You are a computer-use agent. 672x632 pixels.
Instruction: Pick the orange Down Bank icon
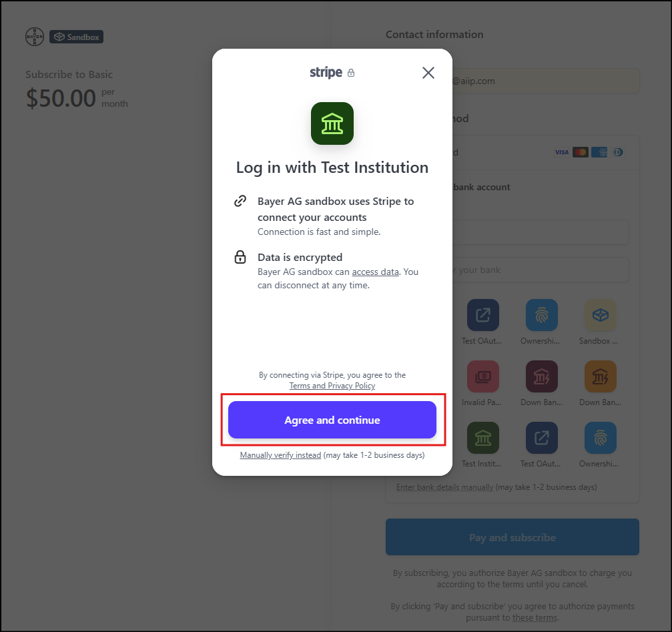coord(601,376)
